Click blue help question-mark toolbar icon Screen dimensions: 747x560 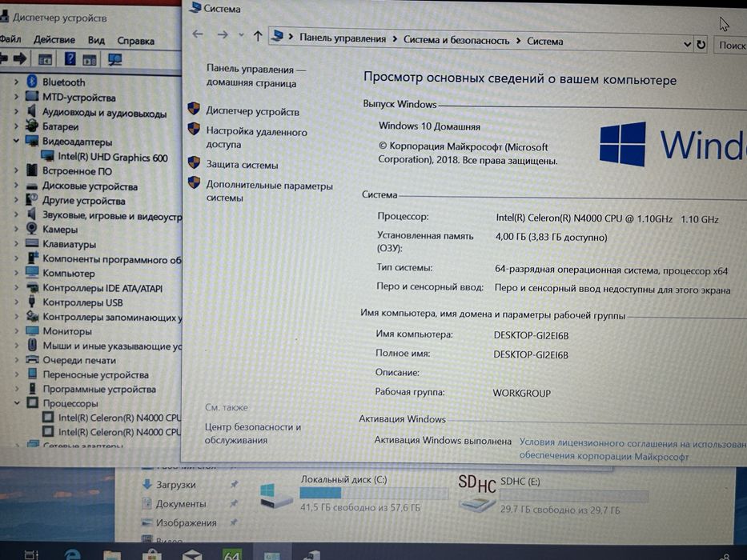(x=70, y=58)
